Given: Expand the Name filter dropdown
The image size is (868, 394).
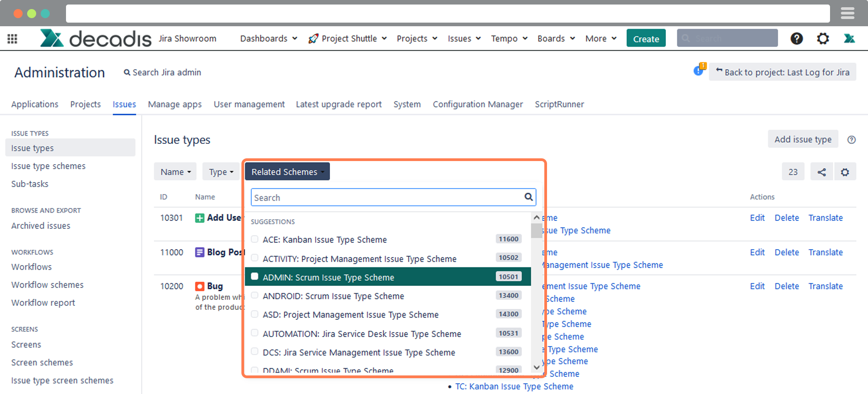Looking at the screenshot, I should click(x=175, y=172).
